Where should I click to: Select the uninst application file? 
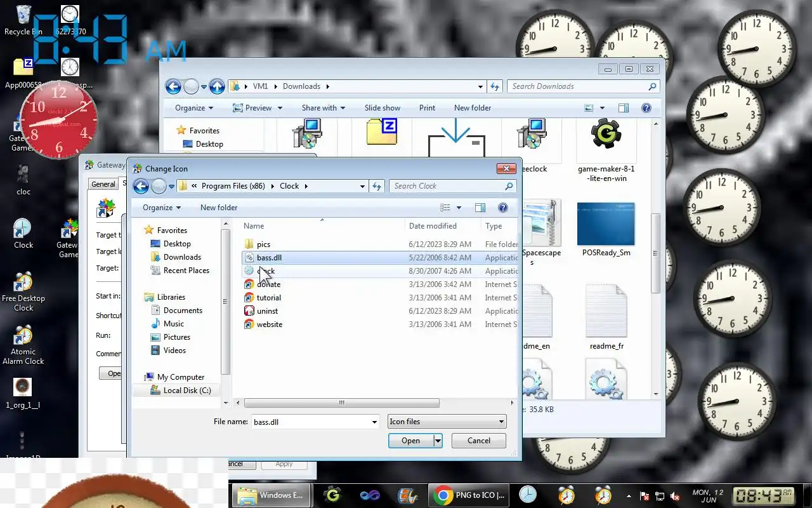pyautogui.click(x=267, y=311)
